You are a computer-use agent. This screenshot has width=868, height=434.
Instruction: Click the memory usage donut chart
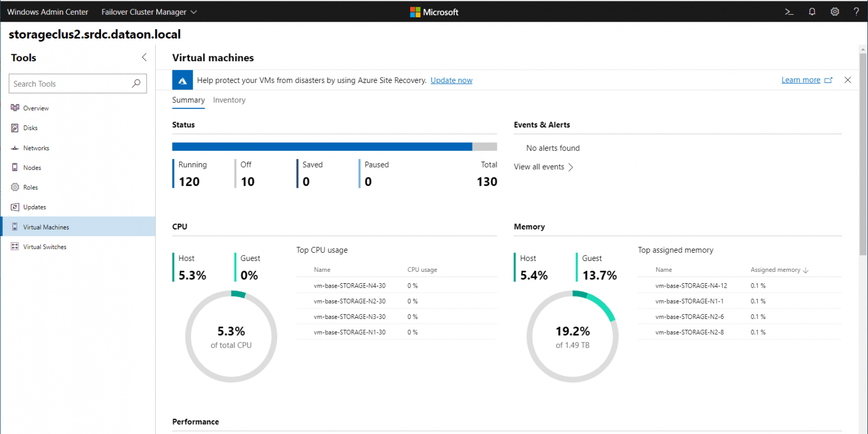click(x=572, y=336)
